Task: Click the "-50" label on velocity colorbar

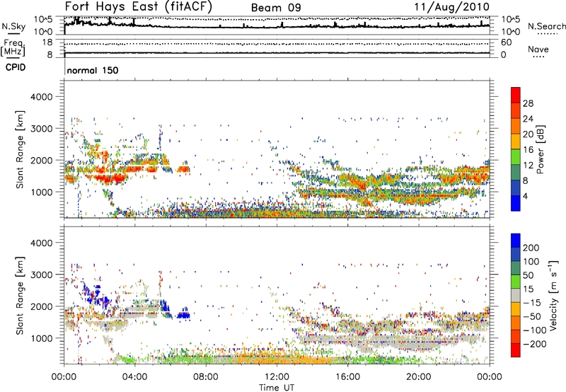Action: [x=532, y=316]
